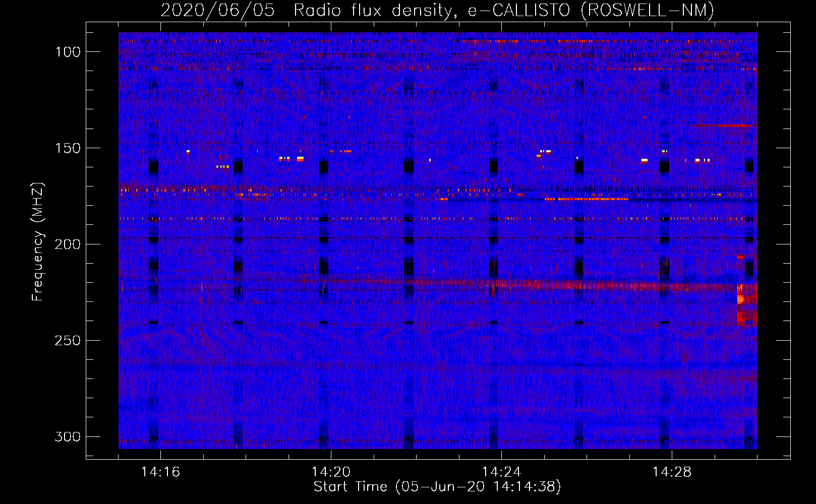Click the date "2020/06/05" in the title
This screenshot has height=504, width=816.
click(218, 10)
